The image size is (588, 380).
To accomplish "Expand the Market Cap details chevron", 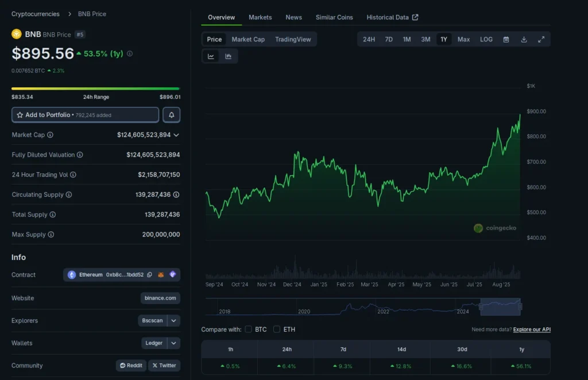I will (x=176, y=135).
